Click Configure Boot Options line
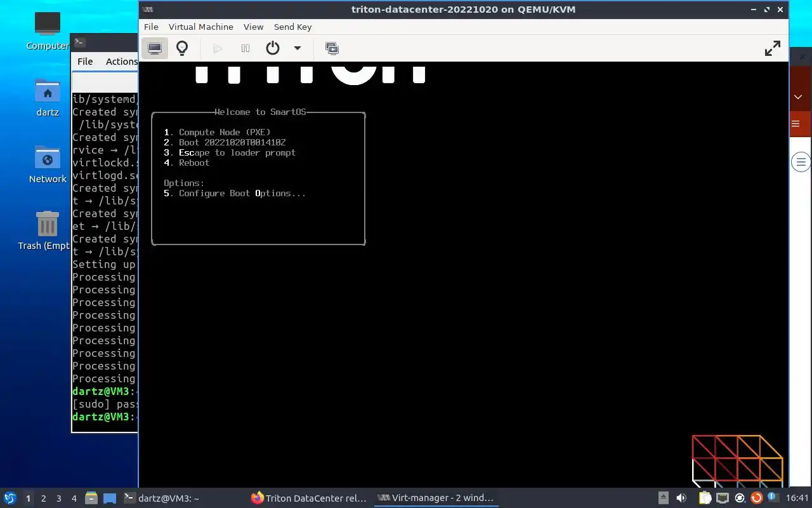 pyautogui.click(x=235, y=193)
